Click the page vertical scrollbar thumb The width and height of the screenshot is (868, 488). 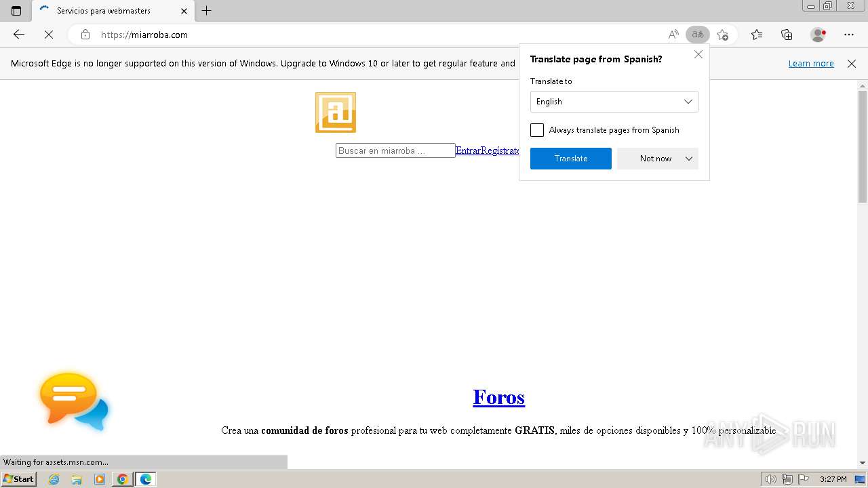863,146
